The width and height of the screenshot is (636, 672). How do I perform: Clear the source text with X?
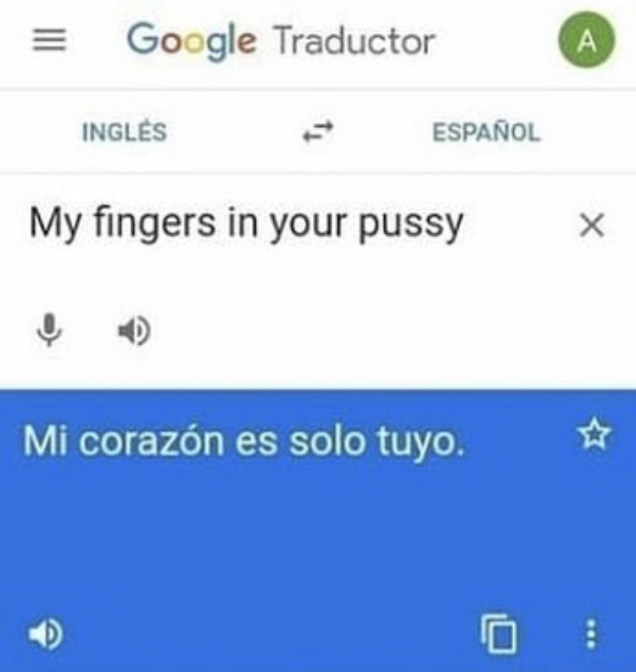(592, 225)
